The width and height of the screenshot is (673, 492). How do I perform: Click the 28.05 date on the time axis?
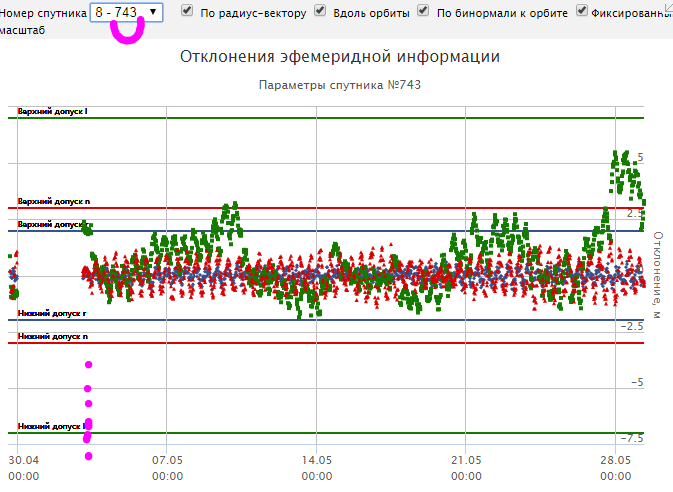tap(614, 460)
